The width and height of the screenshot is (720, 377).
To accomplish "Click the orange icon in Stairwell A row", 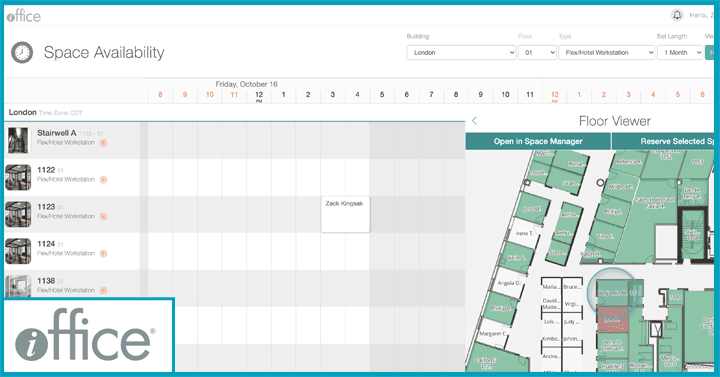I will [x=103, y=143].
